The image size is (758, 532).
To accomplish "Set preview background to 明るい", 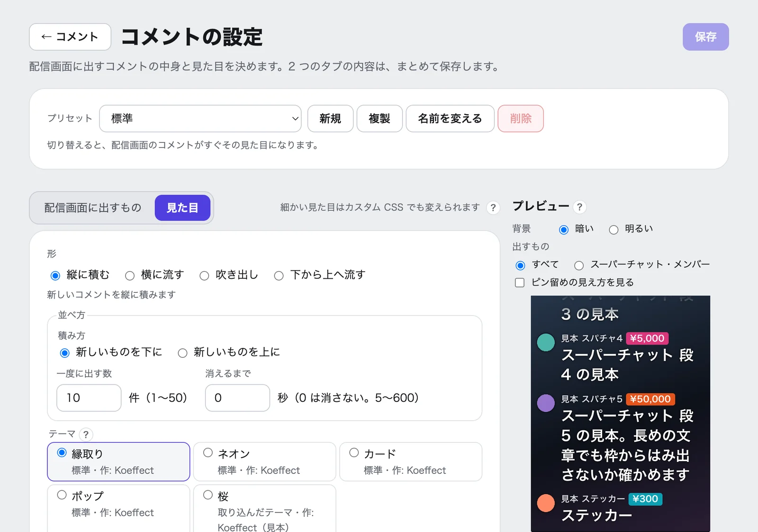I will 631,229.
